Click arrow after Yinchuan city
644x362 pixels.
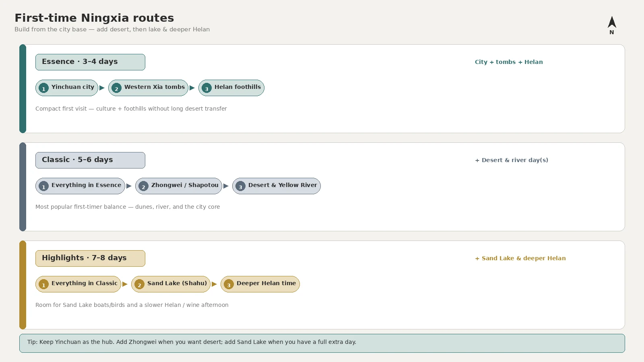[102, 88]
